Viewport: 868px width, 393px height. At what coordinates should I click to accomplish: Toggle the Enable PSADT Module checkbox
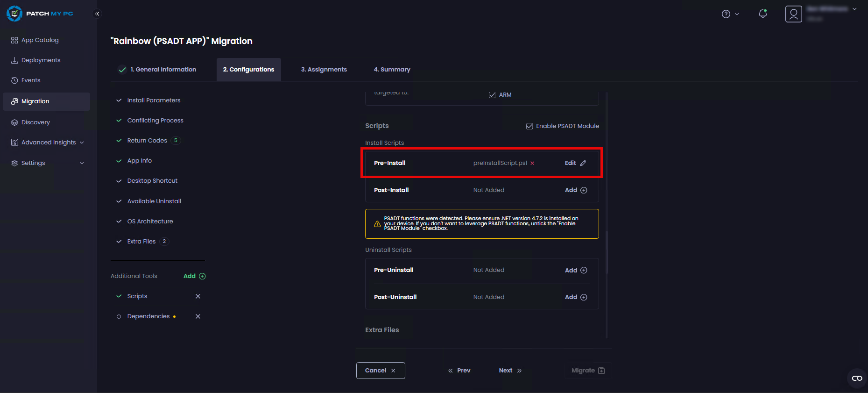click(529, 126)
